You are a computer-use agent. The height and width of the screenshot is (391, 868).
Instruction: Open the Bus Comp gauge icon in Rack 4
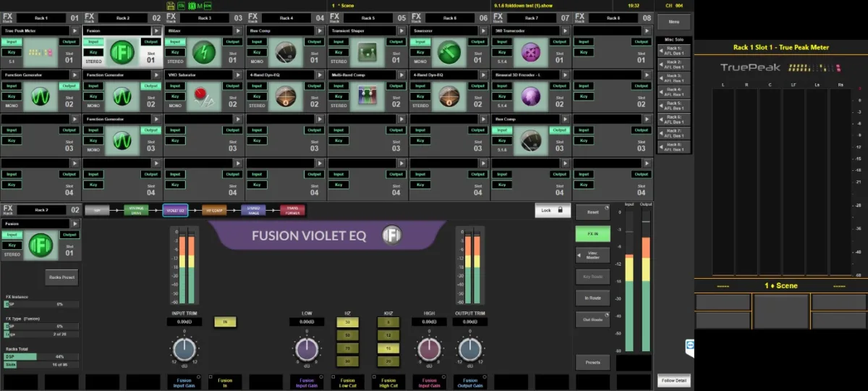click(x=285, y=53)
